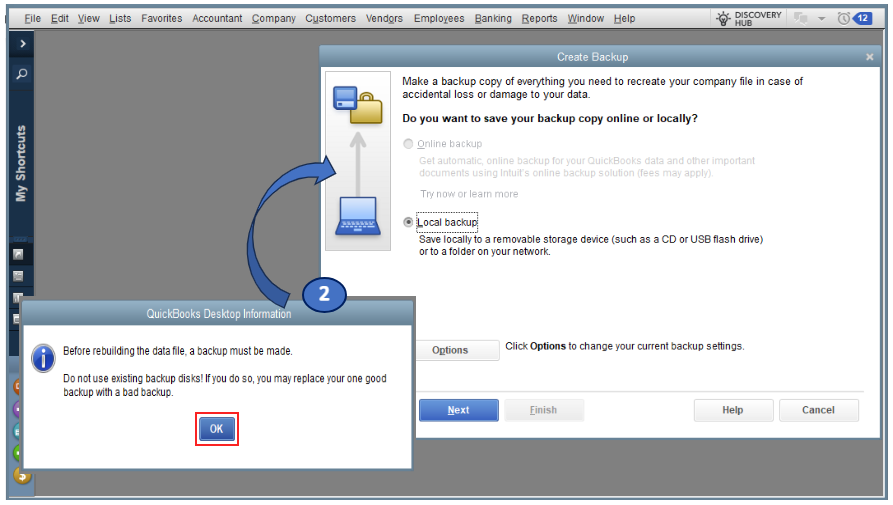Viewport: 893px width, 505px height.
Task: Click the computer and briefcase backup icon
Action: (x=358, y=105)
